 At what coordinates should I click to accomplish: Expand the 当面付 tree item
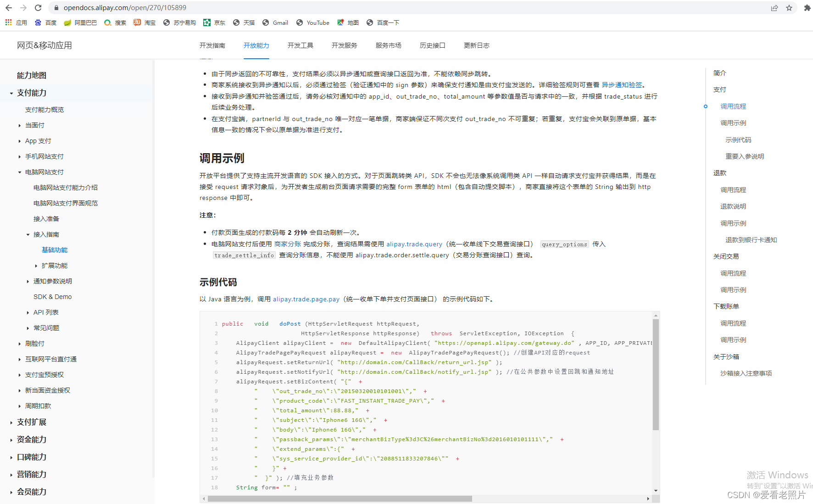click(19, 125)
